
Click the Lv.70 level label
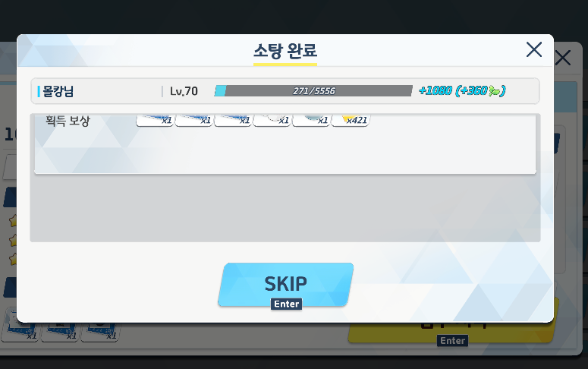[x=184, y=91]
